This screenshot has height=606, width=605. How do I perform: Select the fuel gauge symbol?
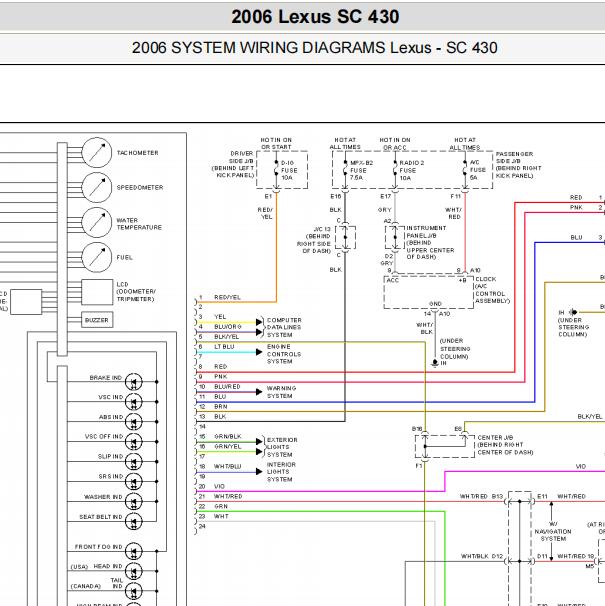pos(97,257)
